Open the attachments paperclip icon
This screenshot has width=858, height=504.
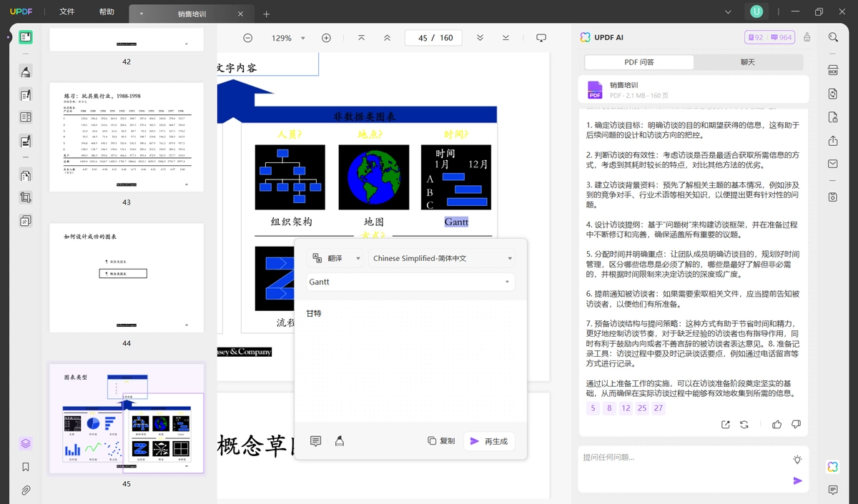(26, 490)
